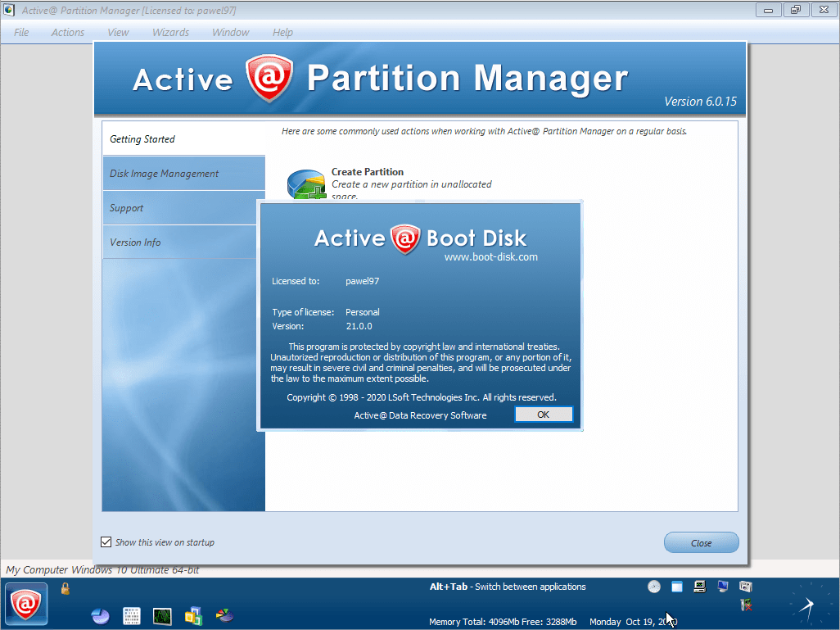Click the Monday Oct 19 date text
Viewport: 840px width, 630px height.
click(633, 622)
